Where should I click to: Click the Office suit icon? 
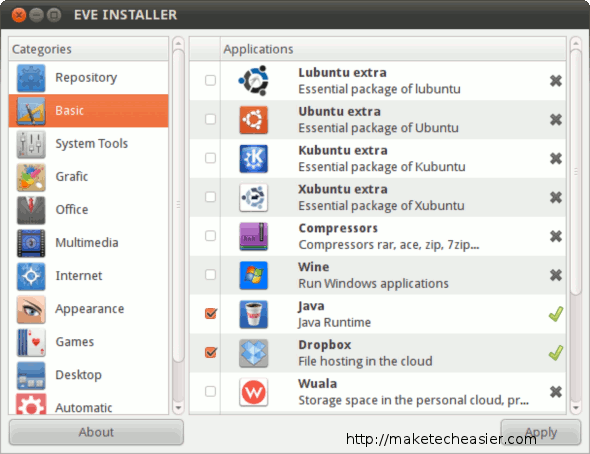31,210
